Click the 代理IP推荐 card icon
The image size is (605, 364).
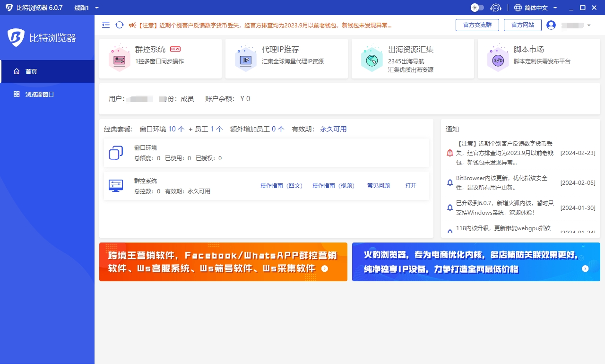tap(246, 58)
